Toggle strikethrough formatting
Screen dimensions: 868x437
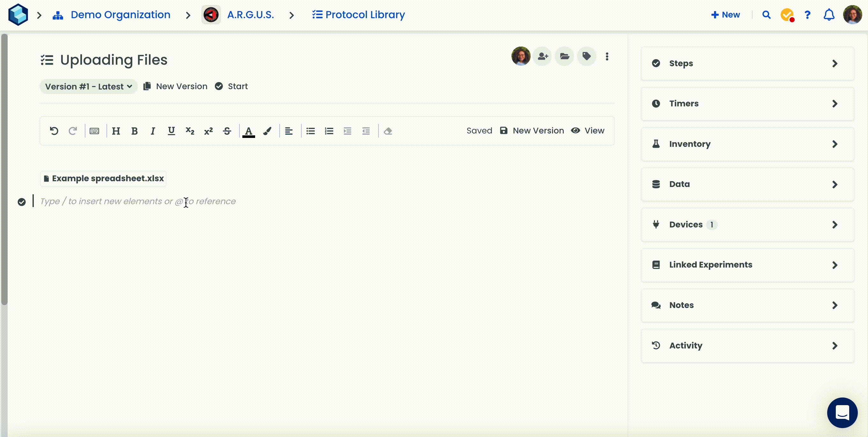227,131
